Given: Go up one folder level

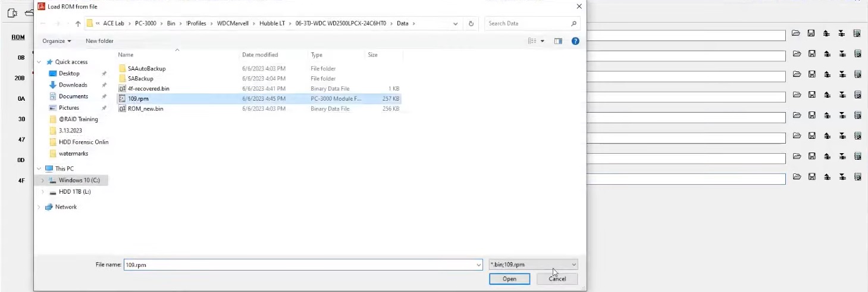Looking at the screenshot, I should click(x=78, y=24).
